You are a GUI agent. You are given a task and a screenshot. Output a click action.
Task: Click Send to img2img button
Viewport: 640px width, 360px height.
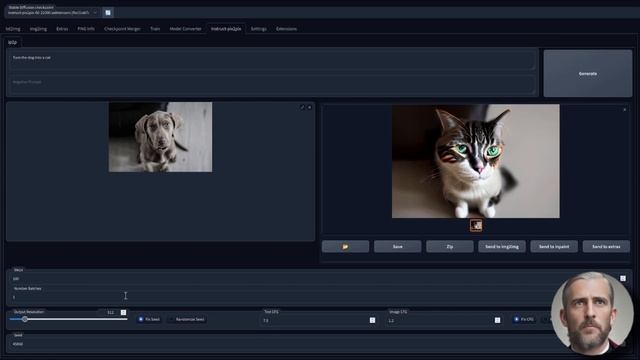tap(502, 247)
